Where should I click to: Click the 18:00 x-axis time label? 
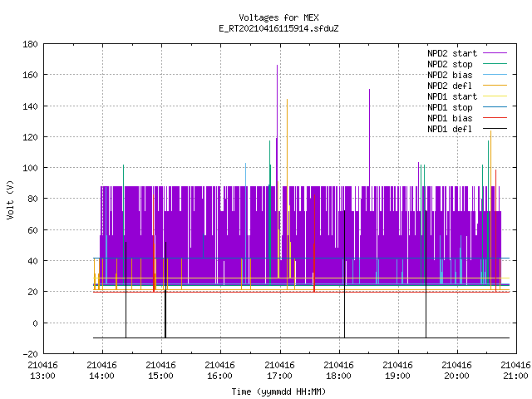click(338, 376)
